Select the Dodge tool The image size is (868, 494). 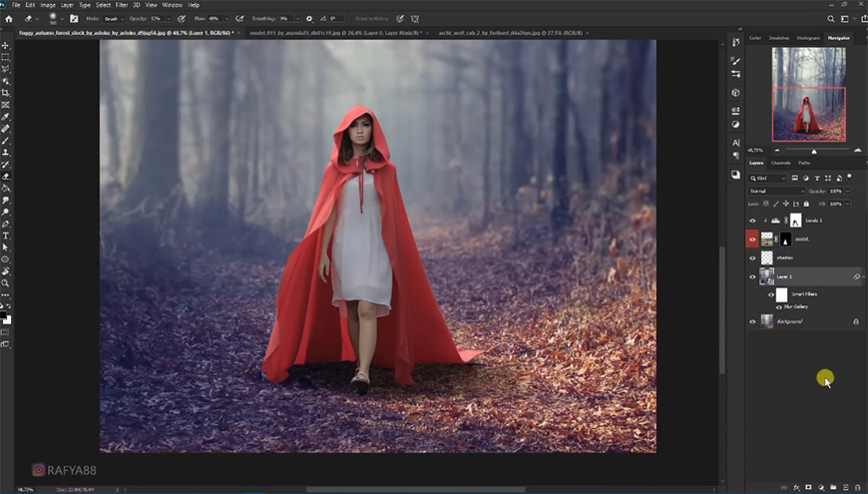[6, 213]
